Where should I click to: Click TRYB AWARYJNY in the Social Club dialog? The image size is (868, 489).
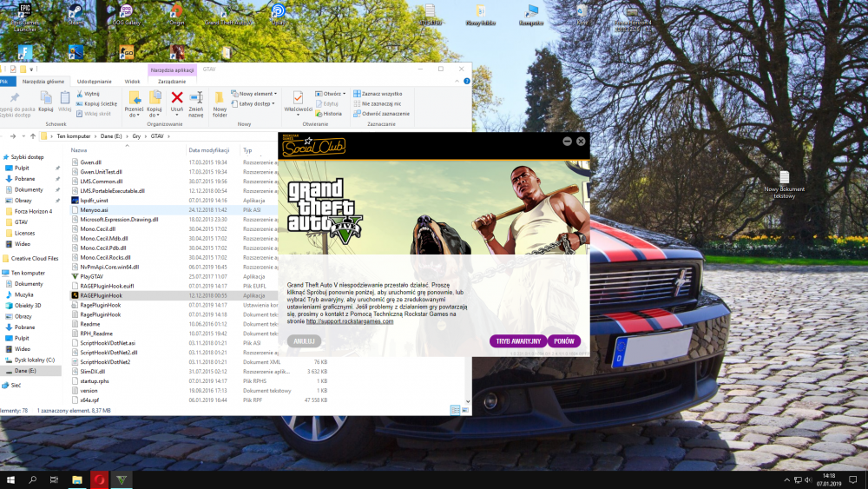pos(518,341)
